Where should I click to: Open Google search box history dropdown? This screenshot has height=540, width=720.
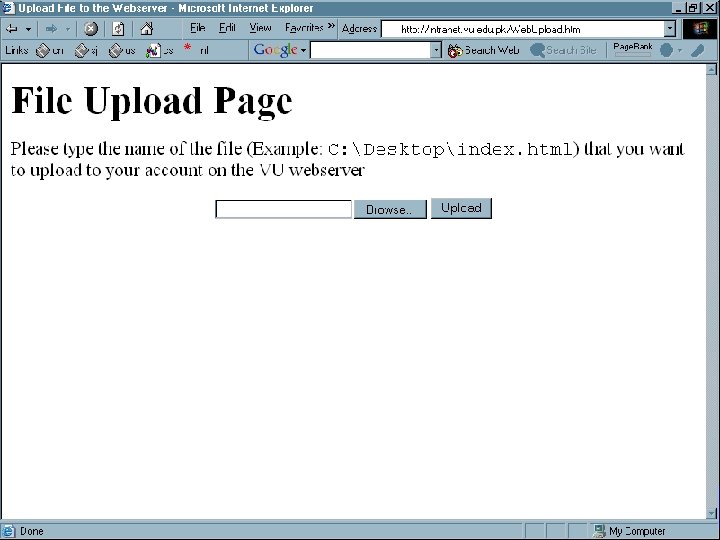click(x=436, y=50)
